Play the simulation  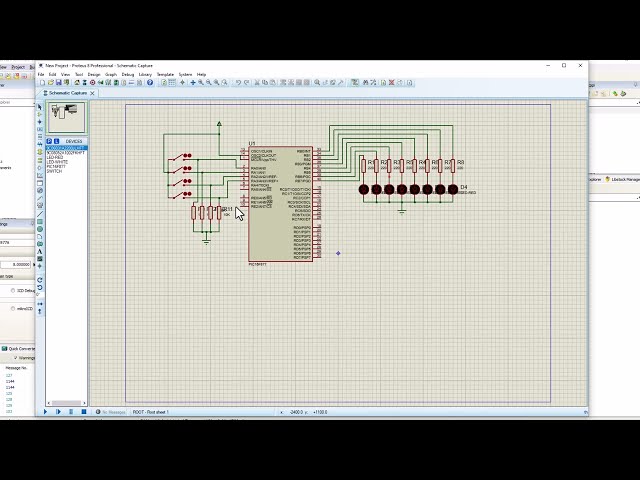tap(45, 412)
